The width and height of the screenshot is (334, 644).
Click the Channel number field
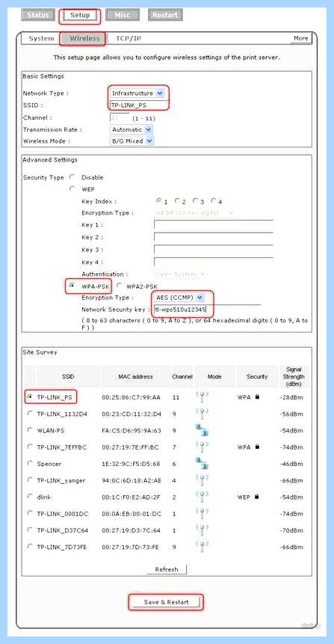[120, 118]
